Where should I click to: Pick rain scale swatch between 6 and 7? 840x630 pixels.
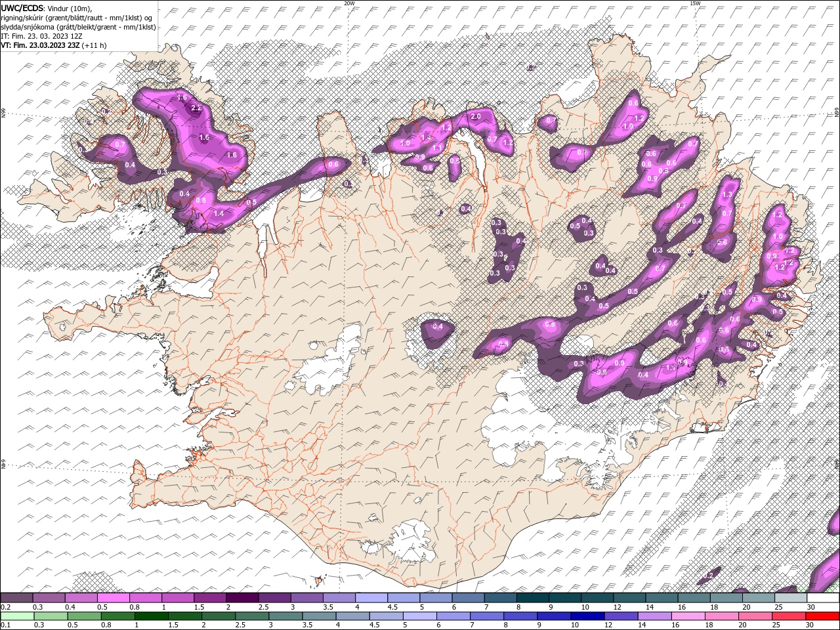tap(452, 616)
